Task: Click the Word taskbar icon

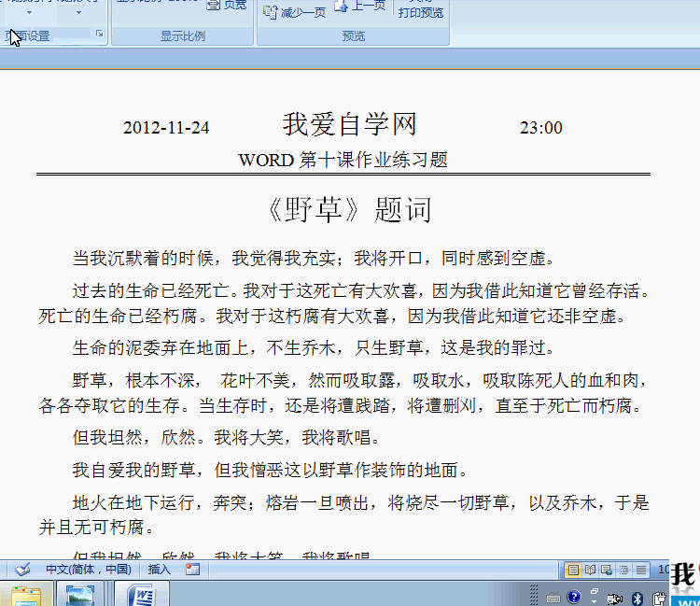Action: (142, 595)
